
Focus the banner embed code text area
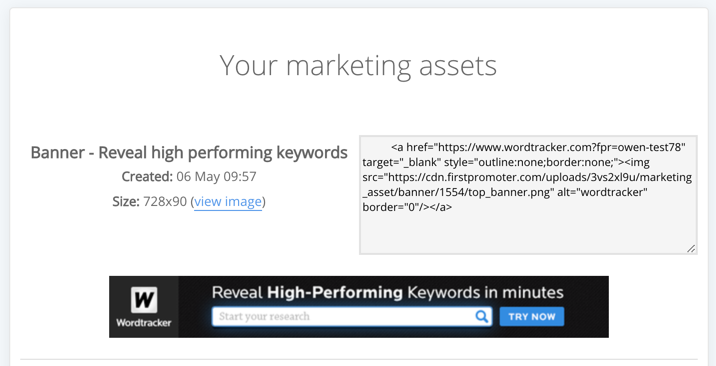(x=528, y=195)
